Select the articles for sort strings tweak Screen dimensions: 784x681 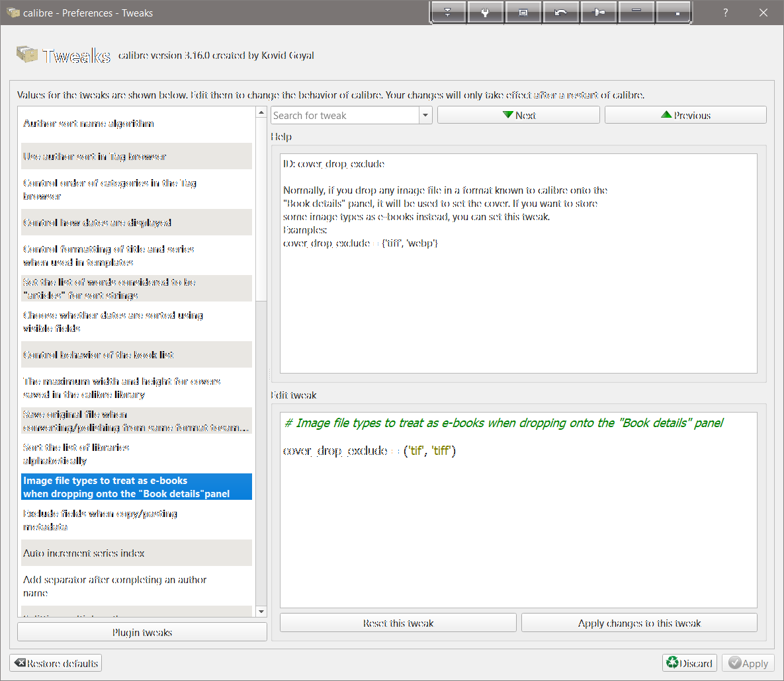(136, 288)
